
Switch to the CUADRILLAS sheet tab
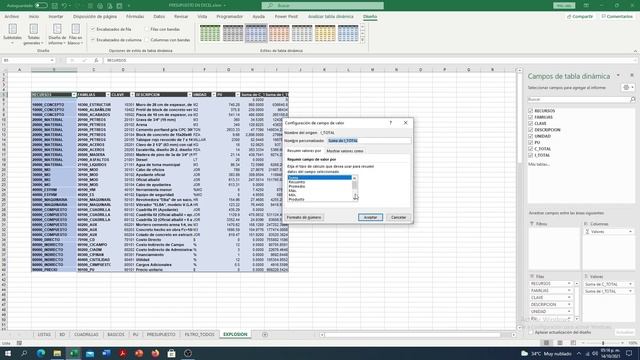[86, 335]
